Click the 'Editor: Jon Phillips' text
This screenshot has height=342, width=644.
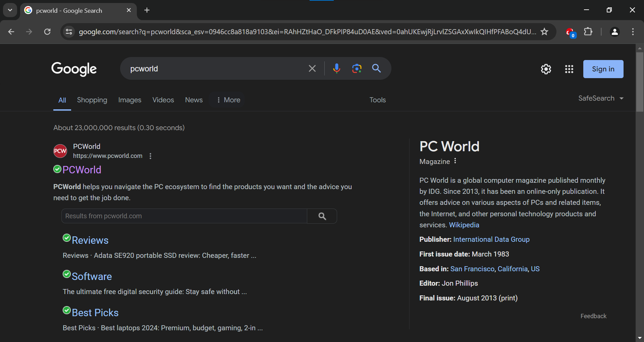pos(448,283)
